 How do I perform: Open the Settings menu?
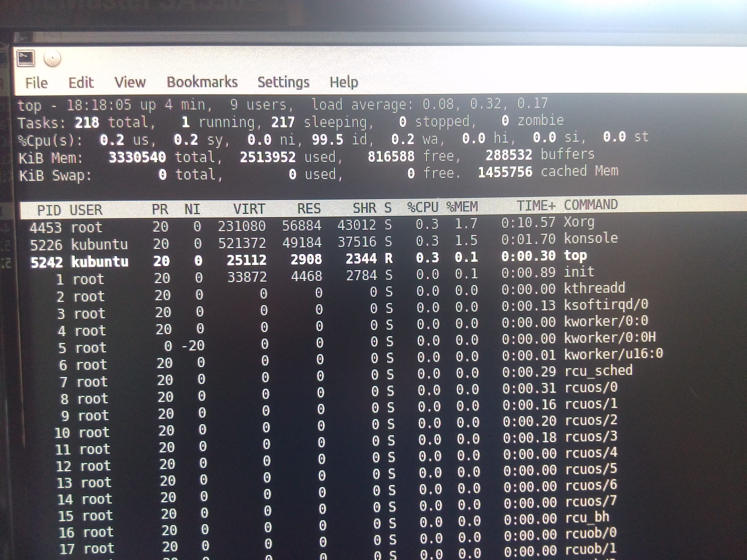click(283, 82)
